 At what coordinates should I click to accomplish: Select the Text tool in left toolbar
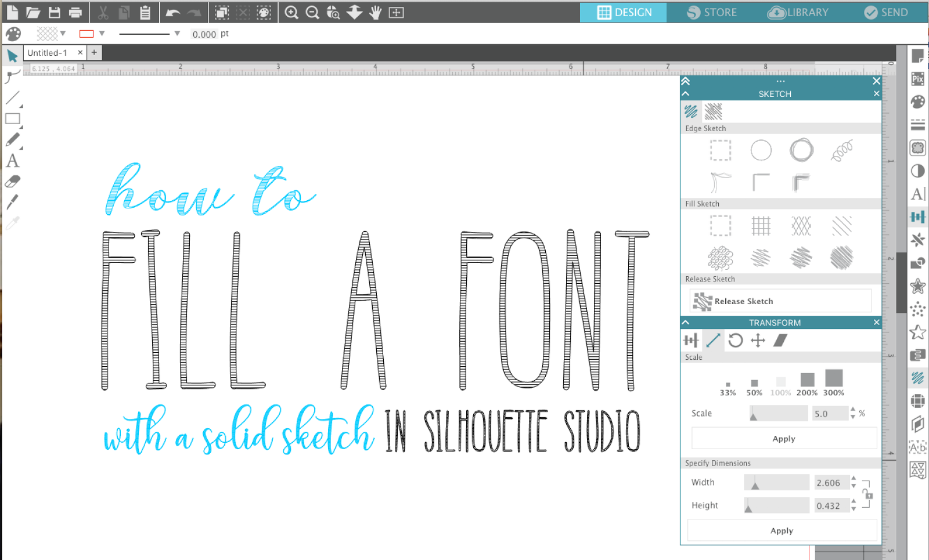13,161
